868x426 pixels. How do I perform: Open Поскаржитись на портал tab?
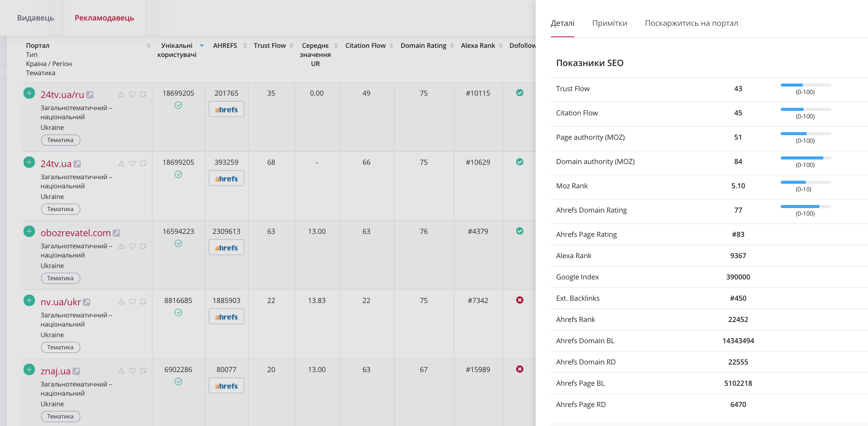pos(692,23)
